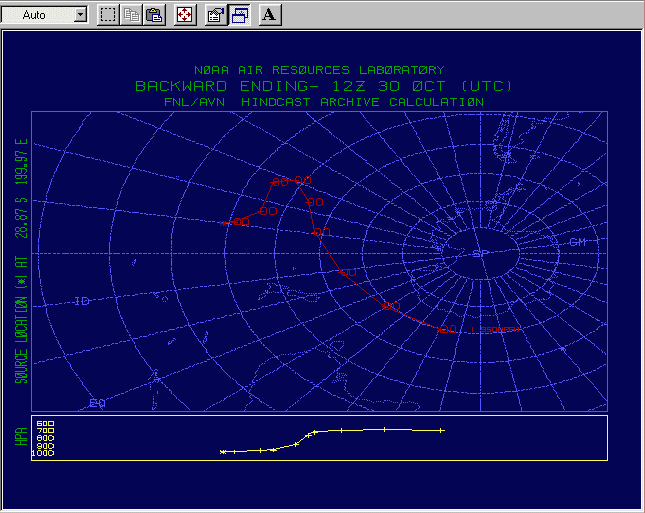Viewport: 645px width, 513px height.
Task: Click the 'HPA' pressure axis label
Action: (21, 438)
